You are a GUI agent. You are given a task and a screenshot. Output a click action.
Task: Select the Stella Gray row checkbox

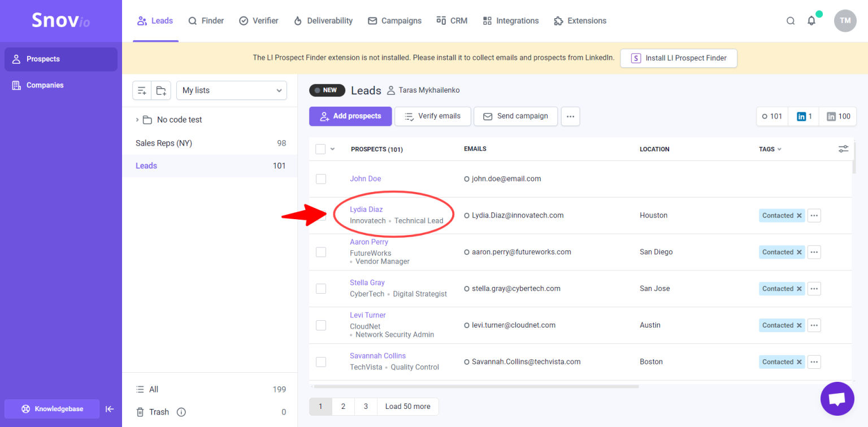click(x=320, y=289)
